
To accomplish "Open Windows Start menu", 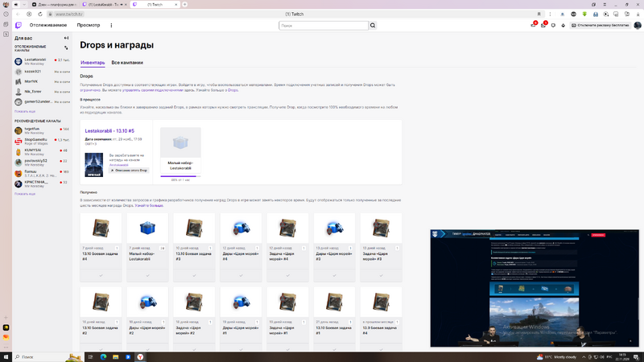I will point(6,356).
